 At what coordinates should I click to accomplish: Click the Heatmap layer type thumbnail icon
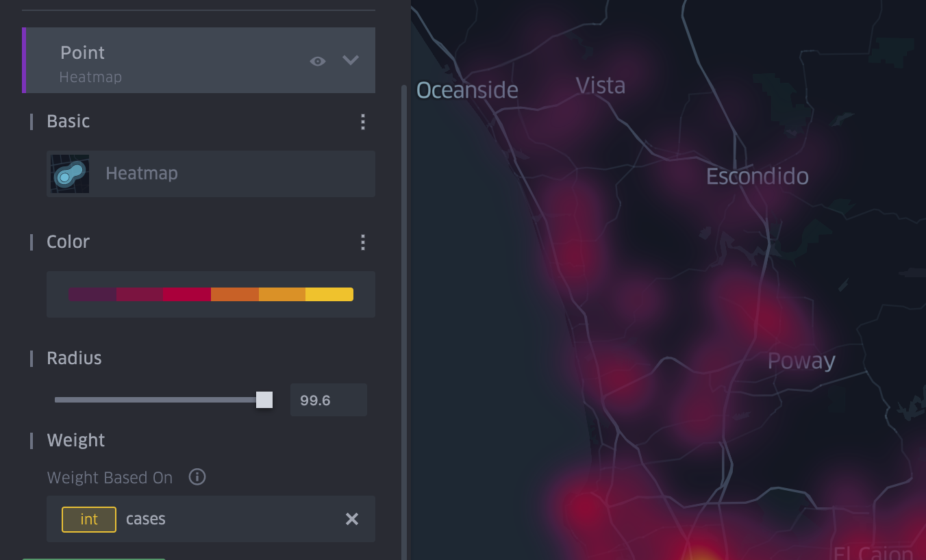[70, 174]
